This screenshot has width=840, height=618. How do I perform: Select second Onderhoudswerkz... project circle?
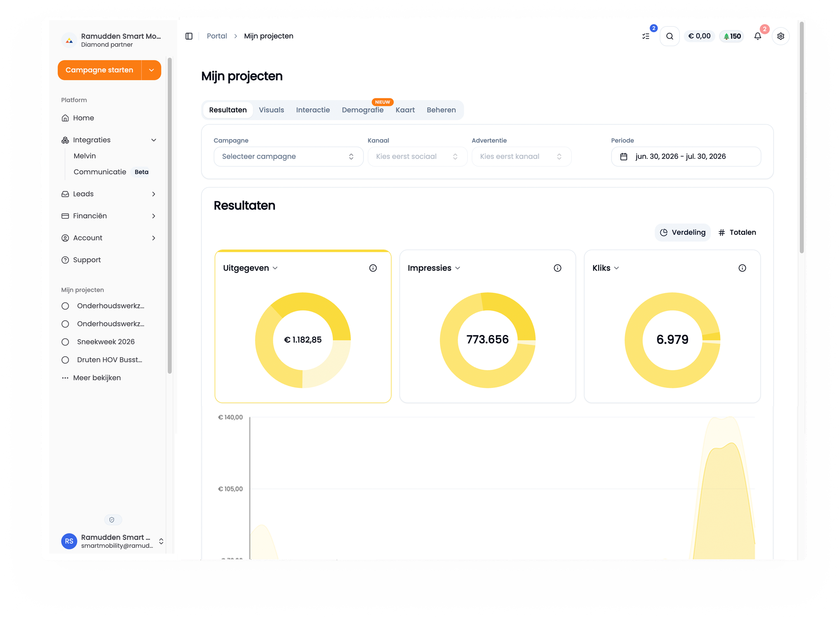[65, 324]
